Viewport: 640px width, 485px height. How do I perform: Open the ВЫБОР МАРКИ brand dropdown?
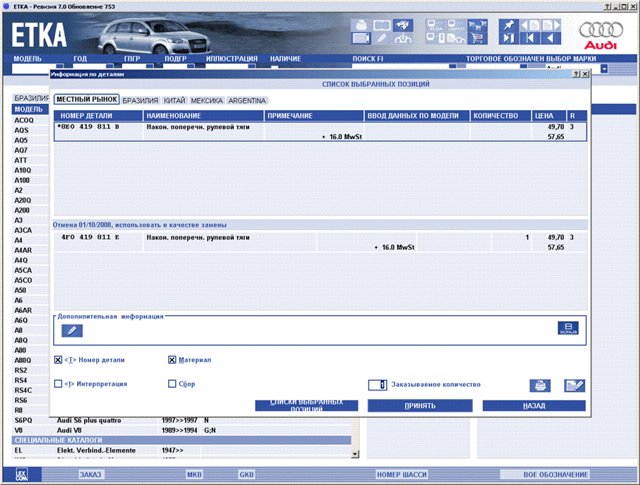(604, 69)
